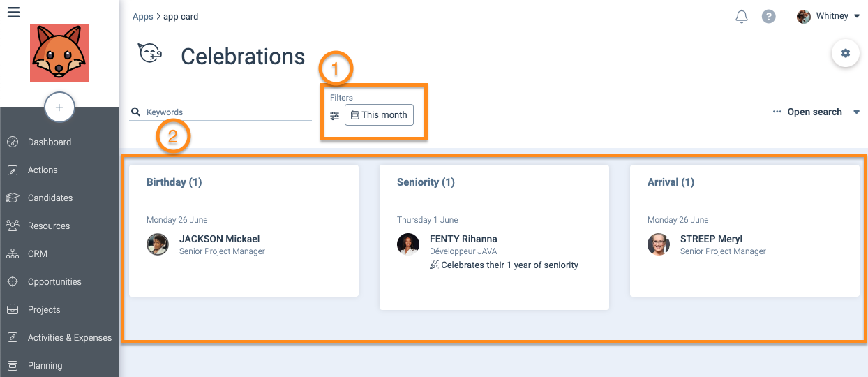Open JACKSON Mickael profile link
This screenshot has width=868, height=377.
click(x=219, y=239)
